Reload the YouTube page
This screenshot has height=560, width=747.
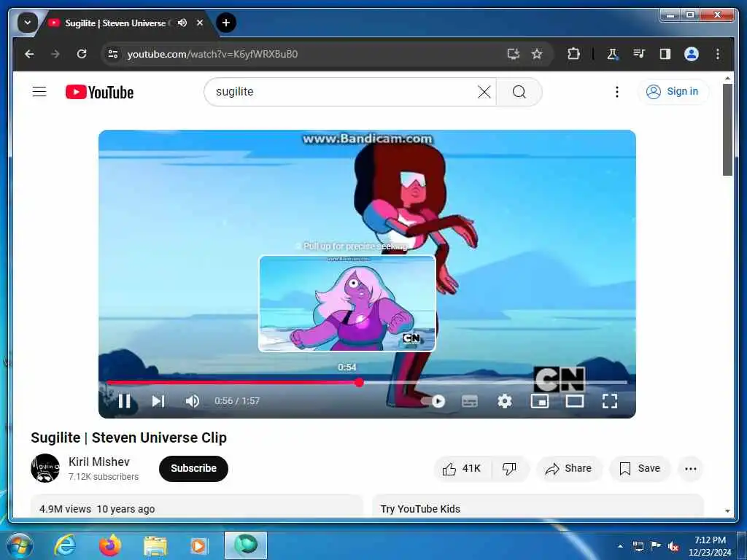point(82,54)
